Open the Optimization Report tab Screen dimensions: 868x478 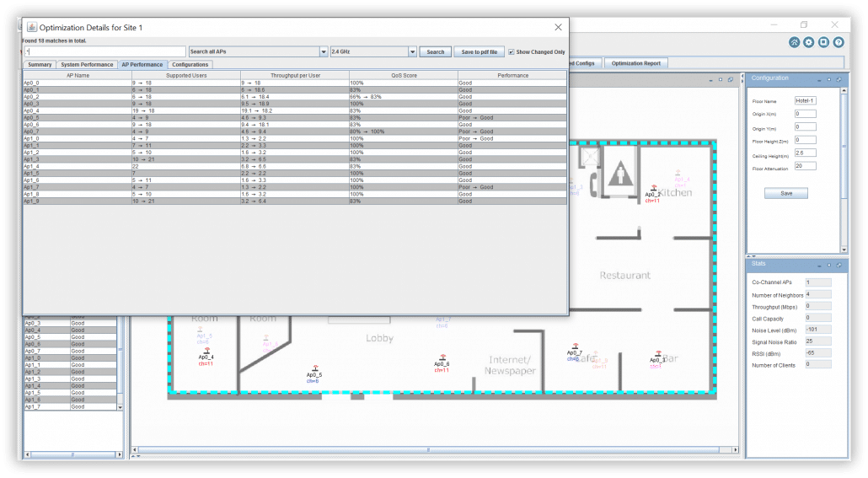coord(636,63)
